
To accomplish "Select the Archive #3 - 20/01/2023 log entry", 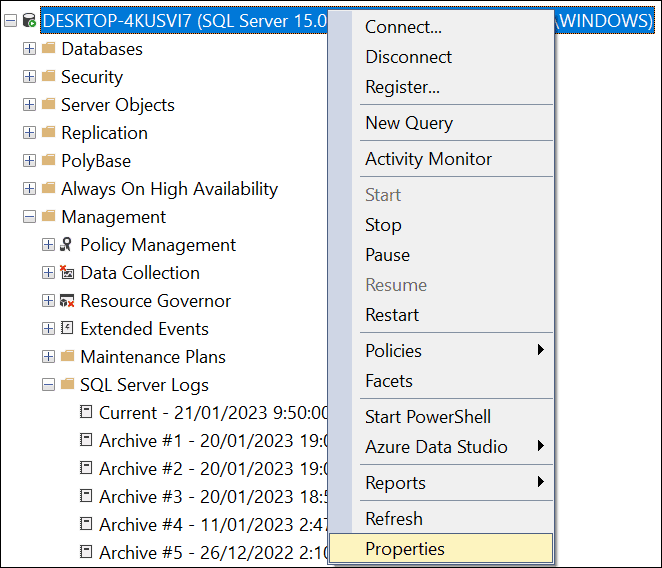I will (x=213, y=497).
